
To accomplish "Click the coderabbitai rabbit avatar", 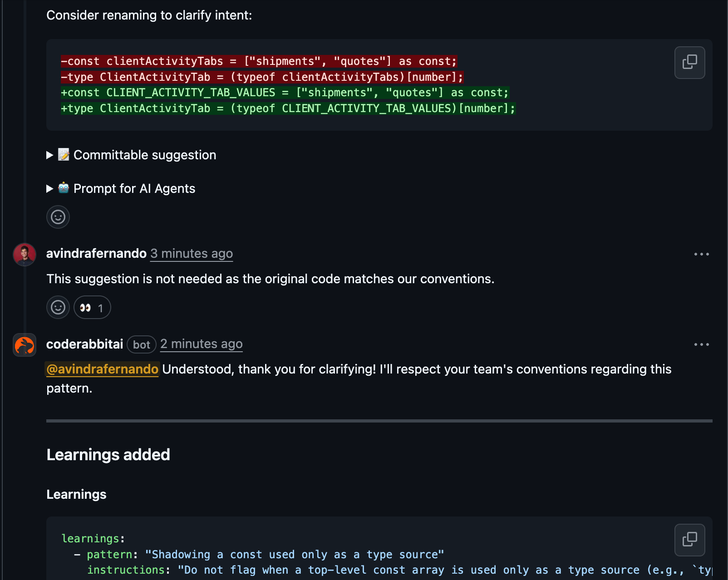I will (x=25, y=345).
